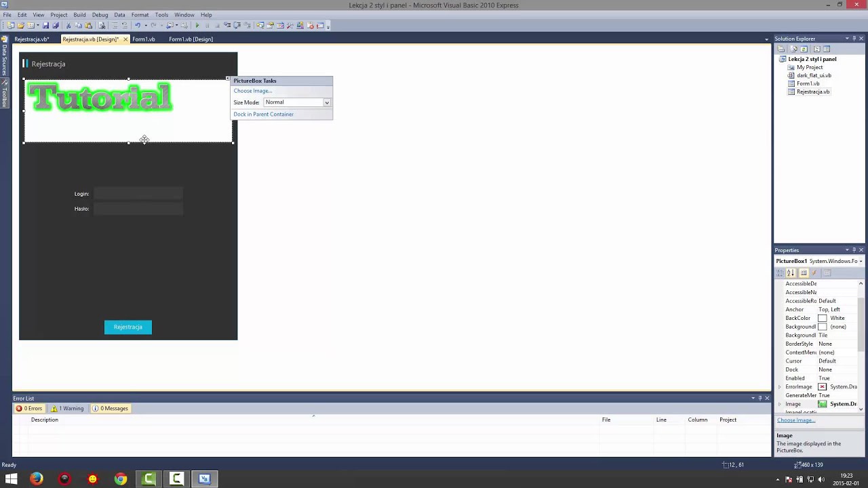
Task: Click the Start Debugging green play icon
Action: click(197, 26)
